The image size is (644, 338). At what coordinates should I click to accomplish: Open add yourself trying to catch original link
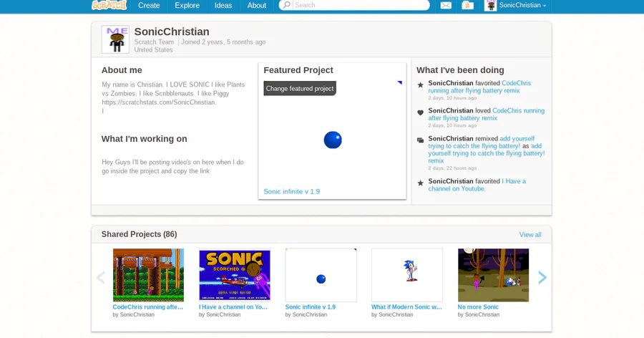click(x=482, y=143)
